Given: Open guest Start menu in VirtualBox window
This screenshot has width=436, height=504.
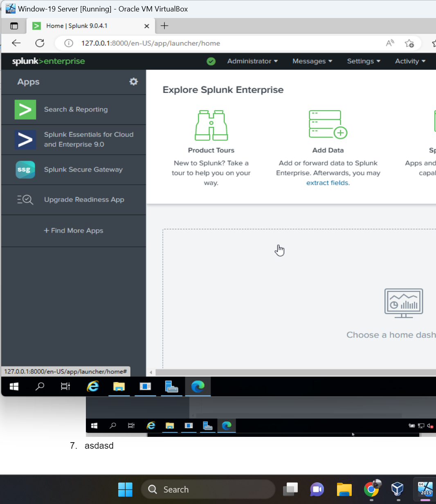Looking at the screenshot, I should click(x=14, y=386).
